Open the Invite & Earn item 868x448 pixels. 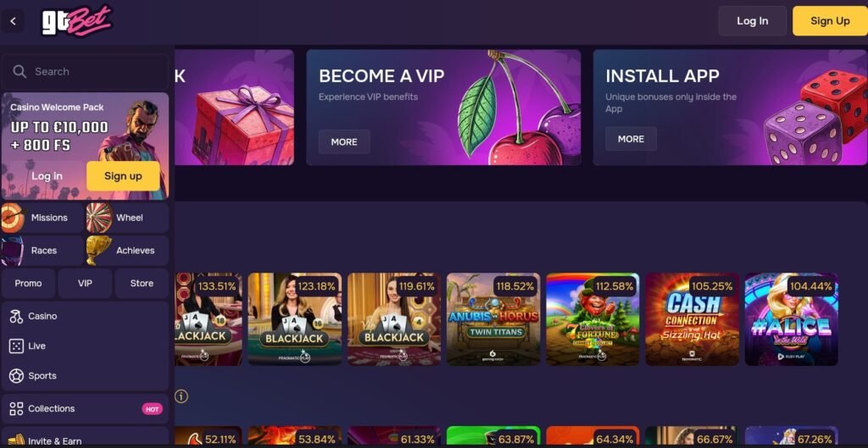(85, 440)
